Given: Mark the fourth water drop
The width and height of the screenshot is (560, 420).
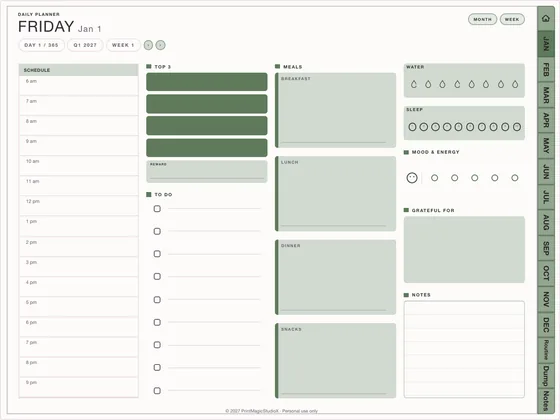Looking at the screenshot, I should (457, 84).
